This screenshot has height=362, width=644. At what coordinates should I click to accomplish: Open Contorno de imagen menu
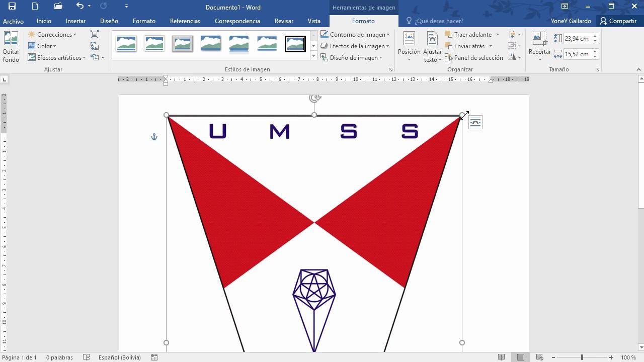(x=356, y=35)
